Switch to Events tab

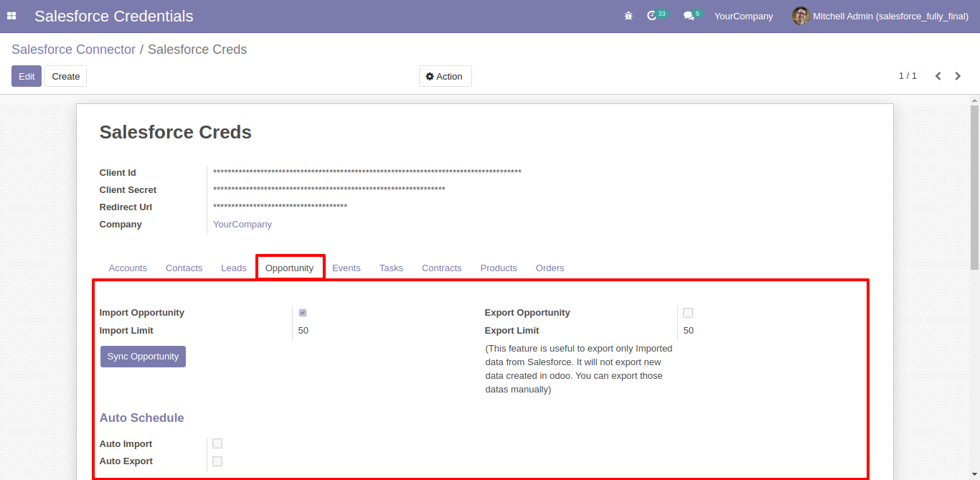(x=347, y=268)
